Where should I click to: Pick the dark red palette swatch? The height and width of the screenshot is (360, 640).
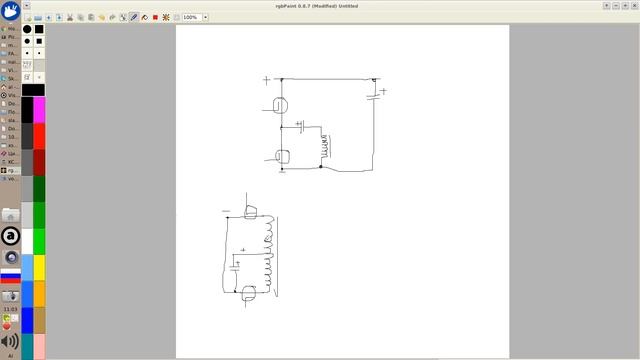pos(39,162)
